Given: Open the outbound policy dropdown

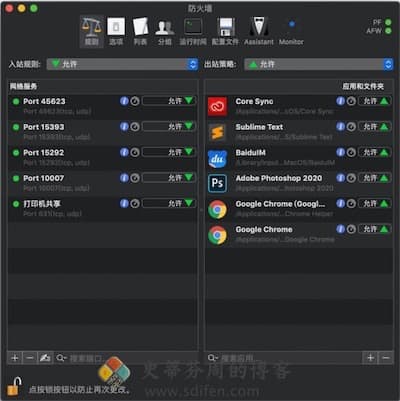Looking at the screenshot, I should 319,64.
